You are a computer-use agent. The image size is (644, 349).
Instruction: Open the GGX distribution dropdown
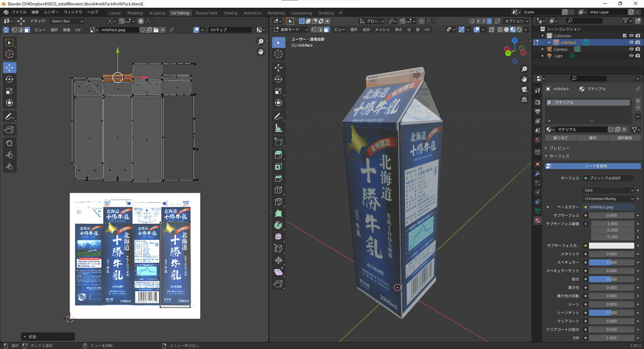[x=609, y=190]
